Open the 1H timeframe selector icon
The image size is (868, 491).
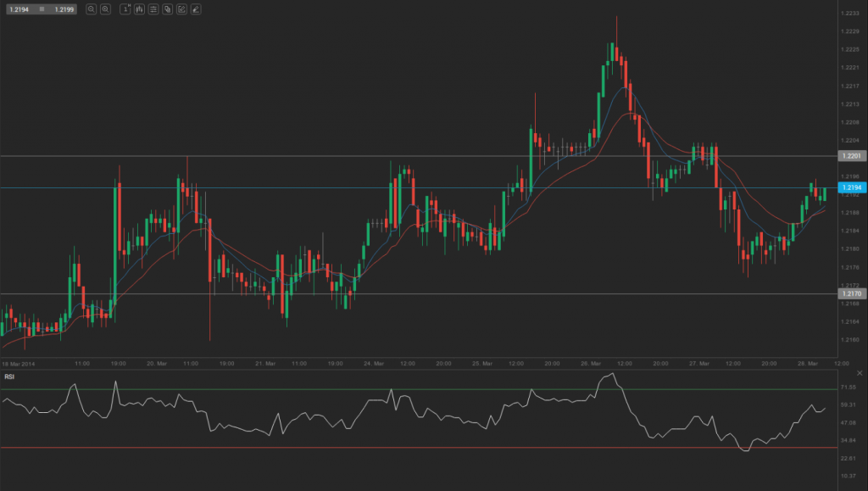click(125, 9)
